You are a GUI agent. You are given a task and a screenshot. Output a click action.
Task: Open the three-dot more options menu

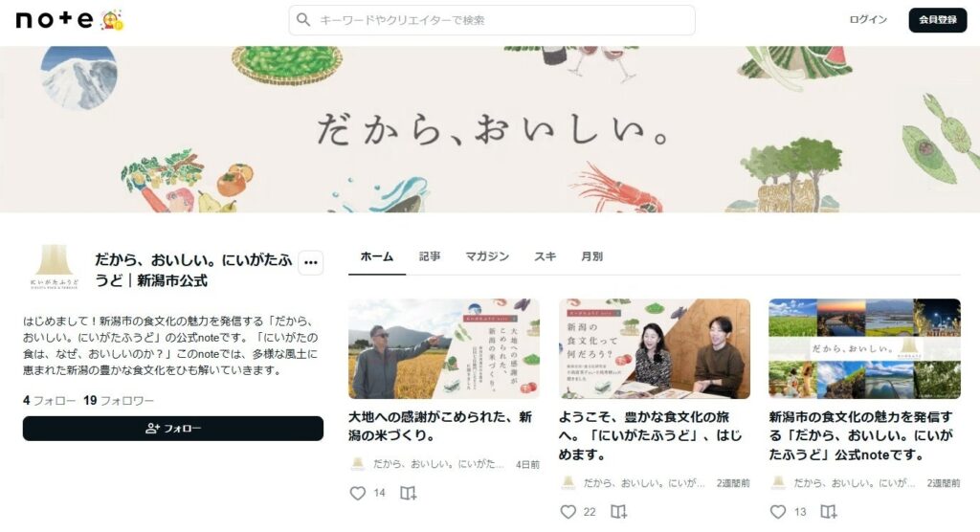point(311,262)
